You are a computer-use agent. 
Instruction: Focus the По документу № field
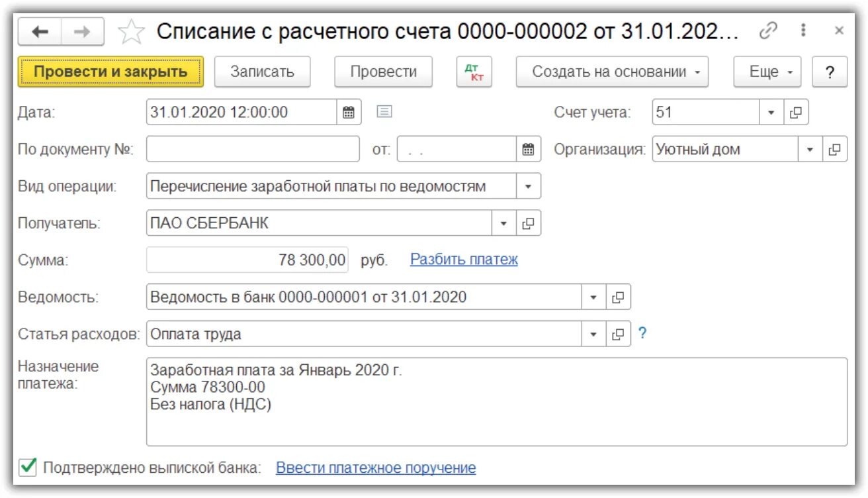click(253, 150)
